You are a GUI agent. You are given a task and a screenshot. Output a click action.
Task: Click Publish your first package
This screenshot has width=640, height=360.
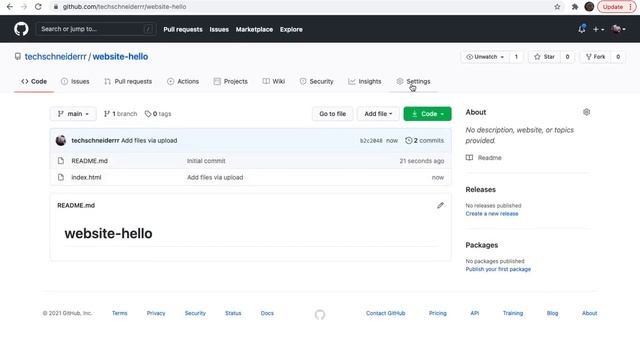[x=498, y=269]
